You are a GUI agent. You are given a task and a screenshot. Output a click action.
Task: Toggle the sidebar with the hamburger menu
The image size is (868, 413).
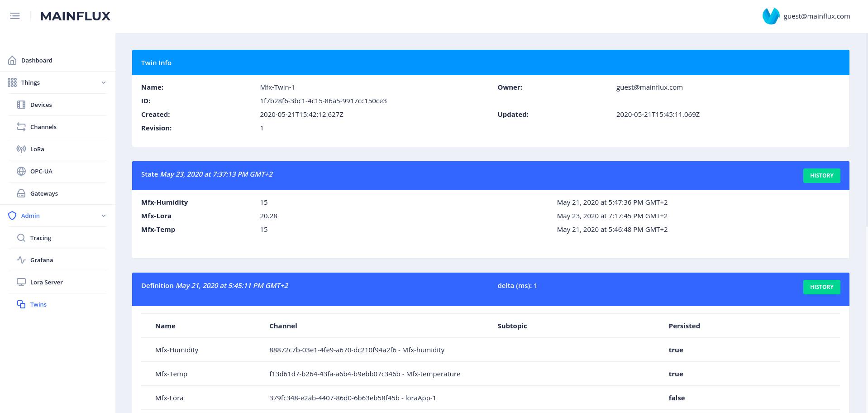tap(15, 15)
